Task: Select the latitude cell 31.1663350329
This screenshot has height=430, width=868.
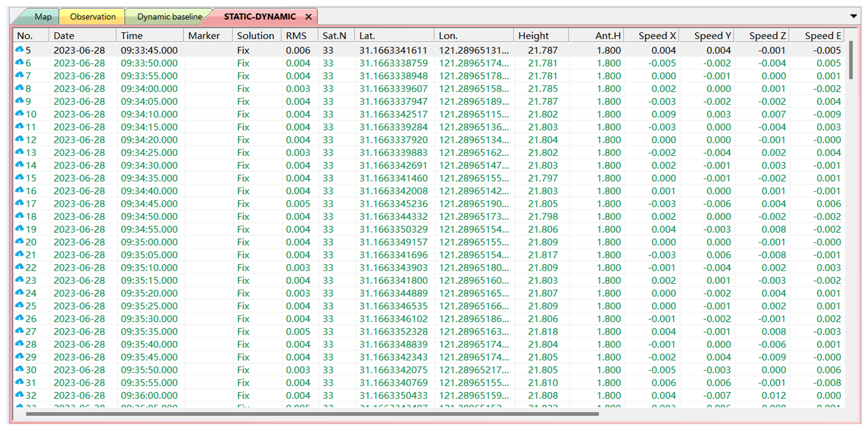Action: pos(393,229)
